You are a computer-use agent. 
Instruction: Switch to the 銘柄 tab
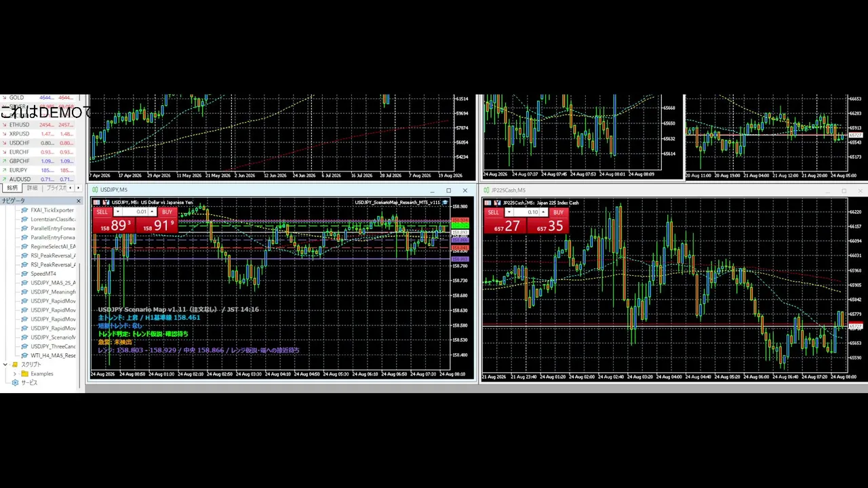click(12, 188)
